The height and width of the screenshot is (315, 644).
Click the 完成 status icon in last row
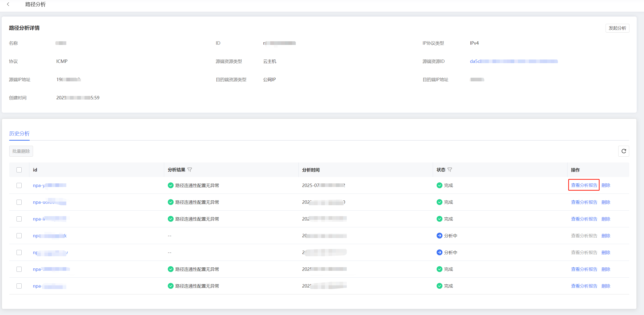[439, 286]
